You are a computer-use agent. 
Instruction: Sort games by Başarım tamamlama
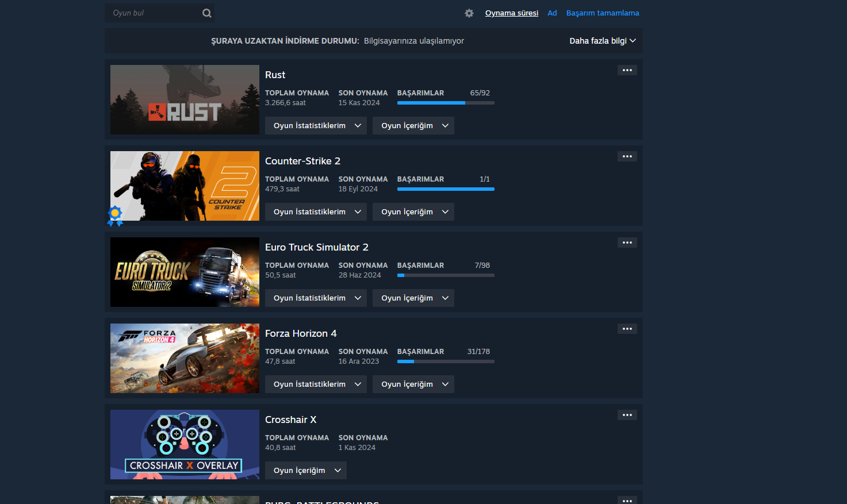point(603,13)
